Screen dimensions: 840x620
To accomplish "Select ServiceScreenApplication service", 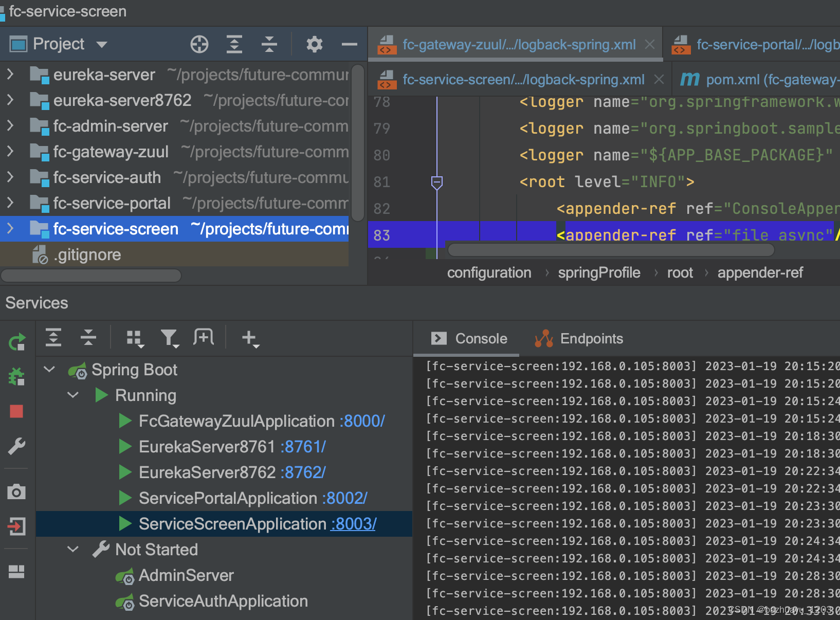I will coord(232,524).
